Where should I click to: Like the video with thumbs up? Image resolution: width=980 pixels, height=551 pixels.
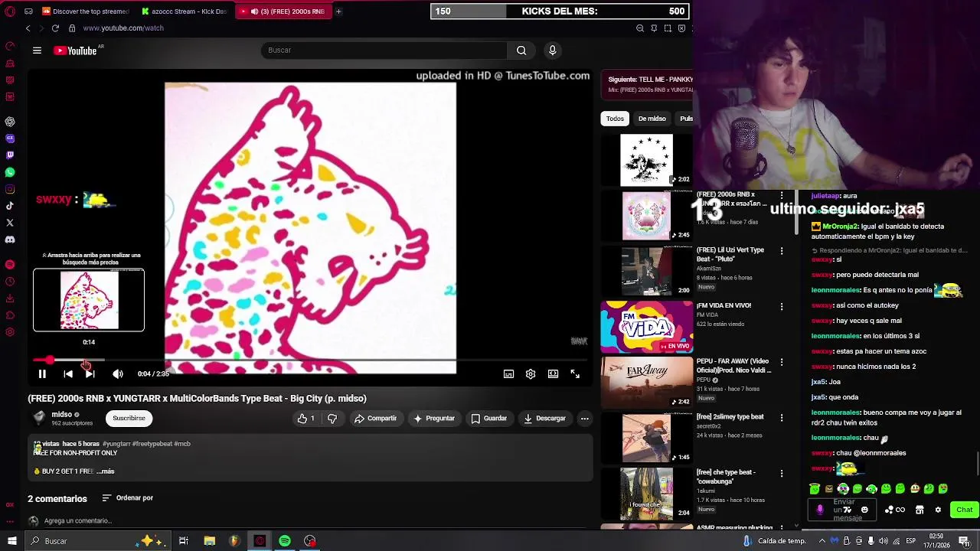click(306, 419)
